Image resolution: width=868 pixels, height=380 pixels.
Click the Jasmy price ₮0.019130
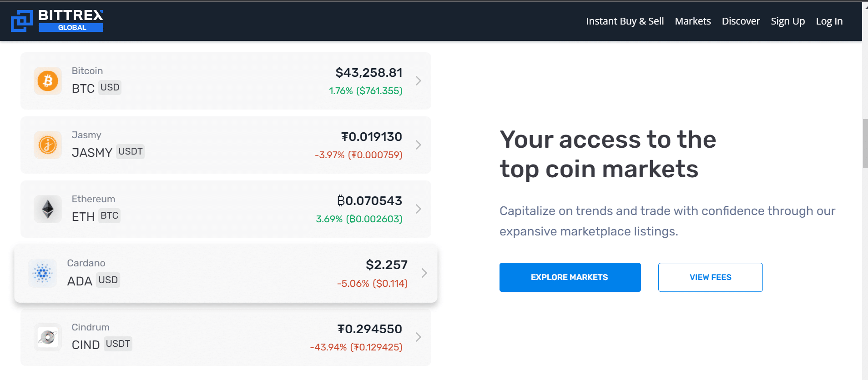pos(372,137)
